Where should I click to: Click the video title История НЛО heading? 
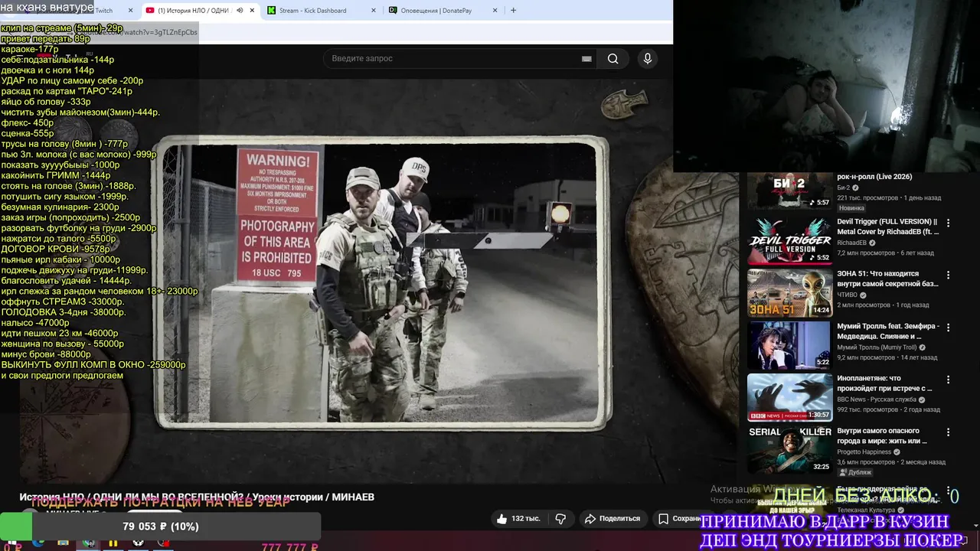coord(197,497)
